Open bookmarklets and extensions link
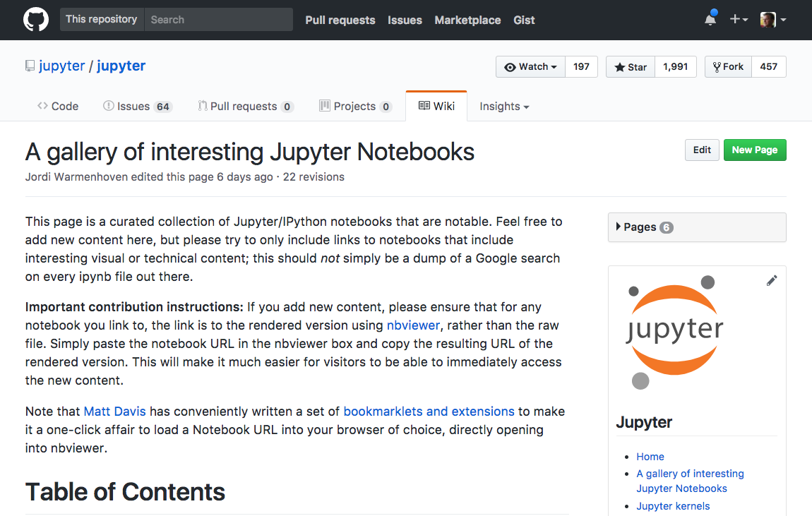The width and height of the screenshot is (812, 516). coord(429,412)
